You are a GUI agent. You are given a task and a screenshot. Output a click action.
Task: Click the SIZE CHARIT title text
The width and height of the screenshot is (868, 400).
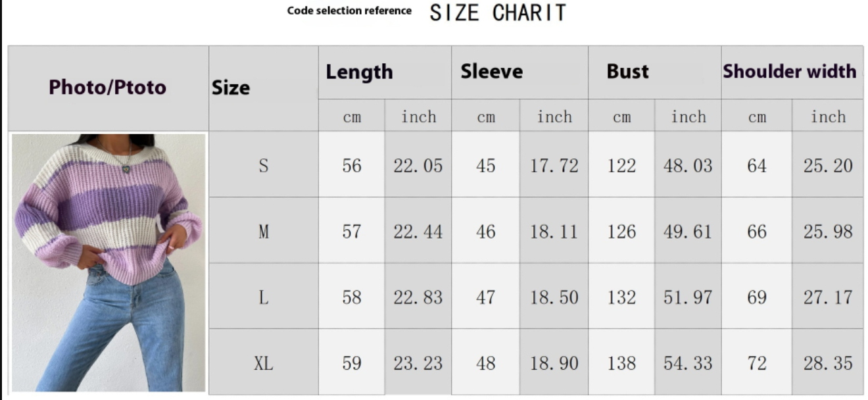click(x=498, y=12)
